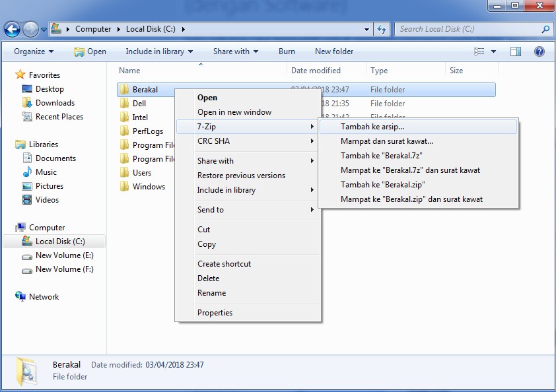Sort by the Type column header
Viewport: 556px width, 392px height.
pyautogui.click(x=379, y=71)
